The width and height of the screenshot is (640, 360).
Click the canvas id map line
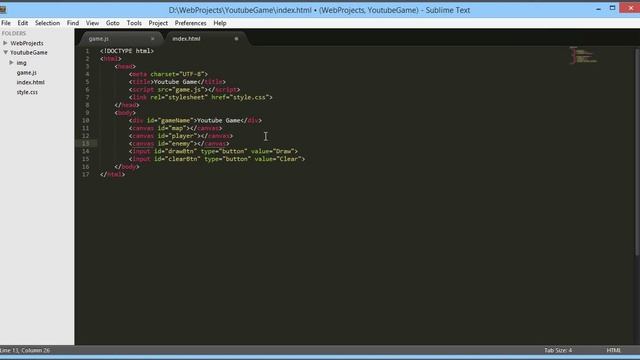(176, 129)
